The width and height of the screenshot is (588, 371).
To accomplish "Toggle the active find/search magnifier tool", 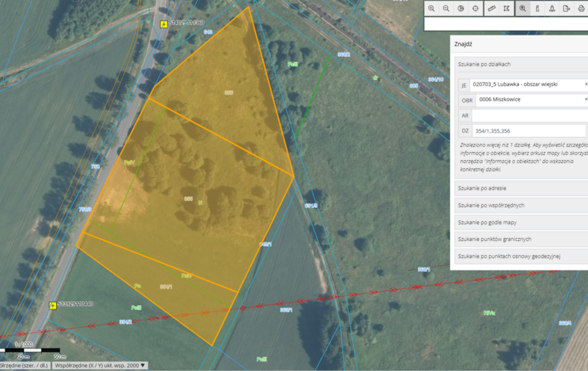I will [x=523, y=8].
